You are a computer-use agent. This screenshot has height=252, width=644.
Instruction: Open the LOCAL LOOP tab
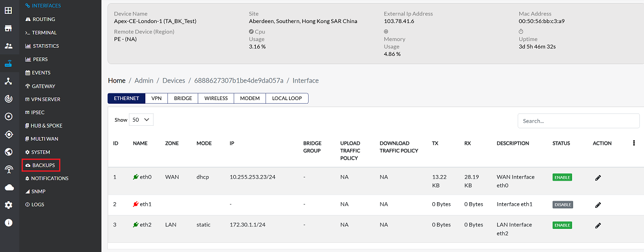tap(287, 99)
